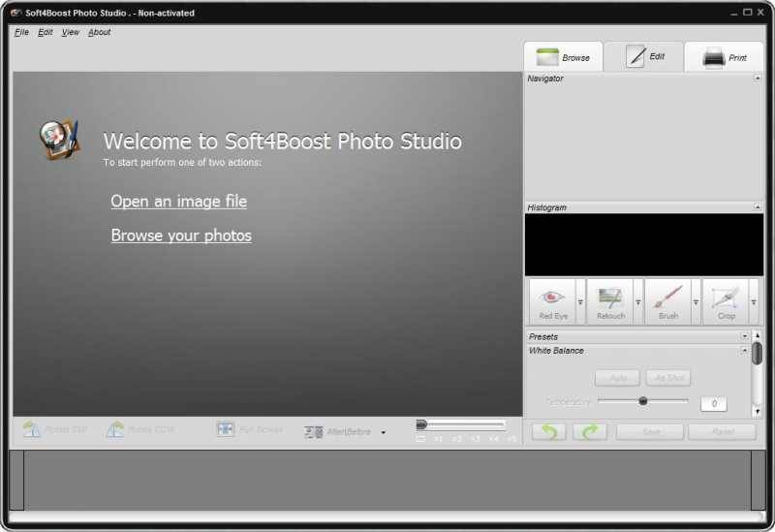Click the Full Screen icon
This screenshot has height=532, width=775.
[226, 428]
